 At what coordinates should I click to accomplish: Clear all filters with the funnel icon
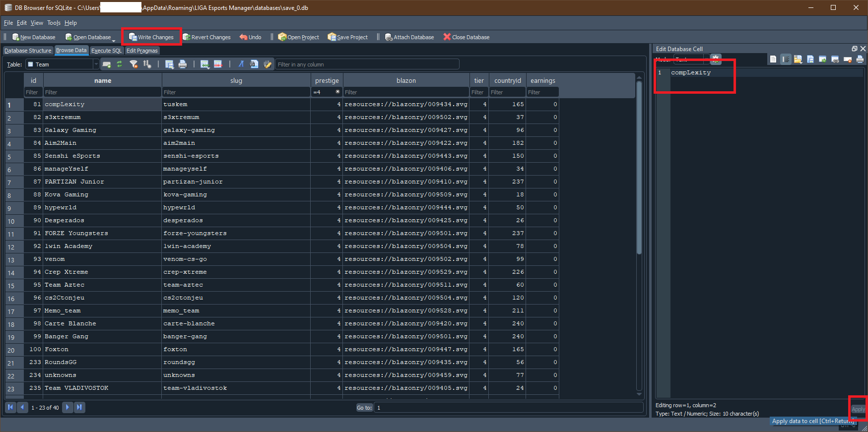pyautogui.click(x=134, y=64)
